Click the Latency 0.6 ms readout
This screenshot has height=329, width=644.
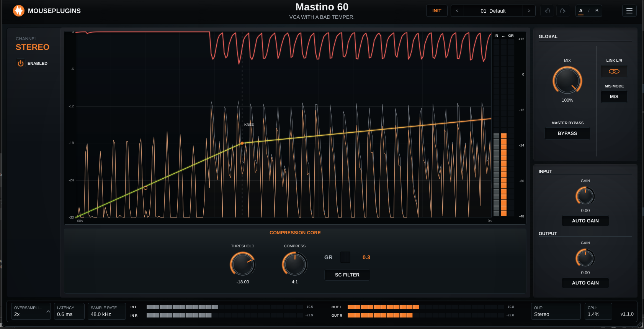pos(69,311)
